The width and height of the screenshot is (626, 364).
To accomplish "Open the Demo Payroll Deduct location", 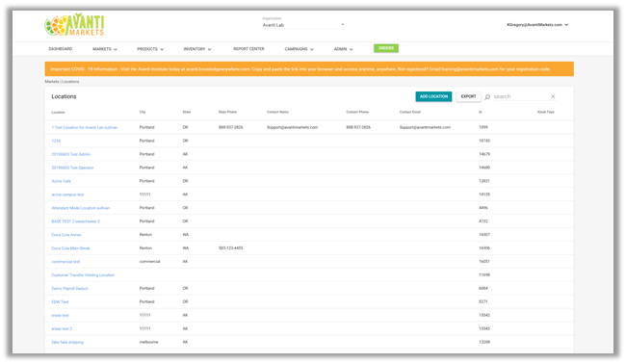I will [x=69, y=288].
